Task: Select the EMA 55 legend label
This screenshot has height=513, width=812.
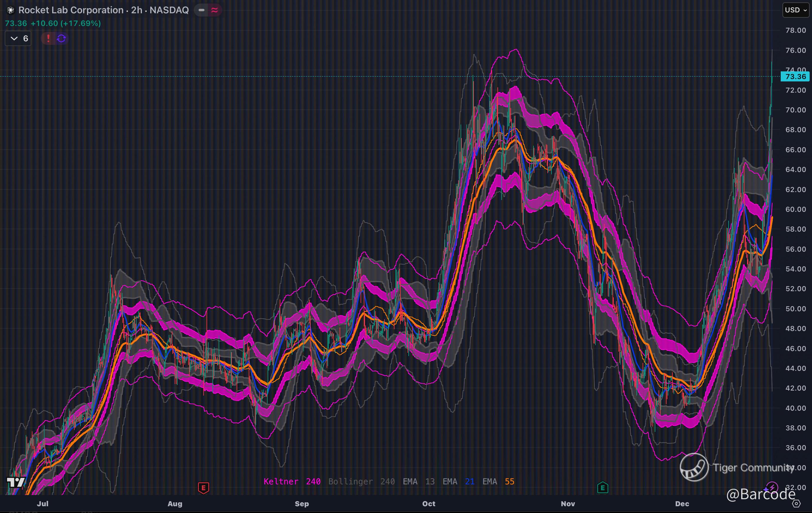Action: pos(498,481)
